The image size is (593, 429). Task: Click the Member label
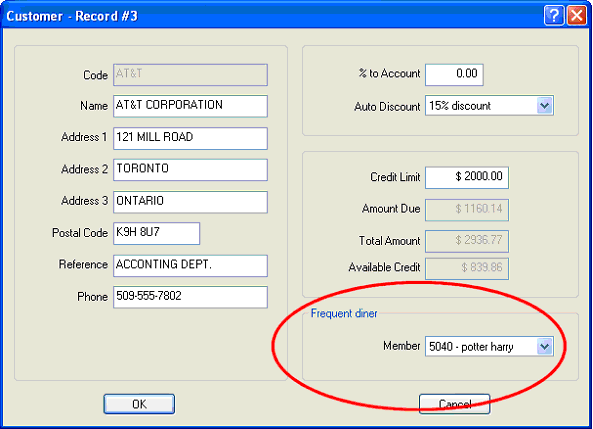[x=401, y=345]
